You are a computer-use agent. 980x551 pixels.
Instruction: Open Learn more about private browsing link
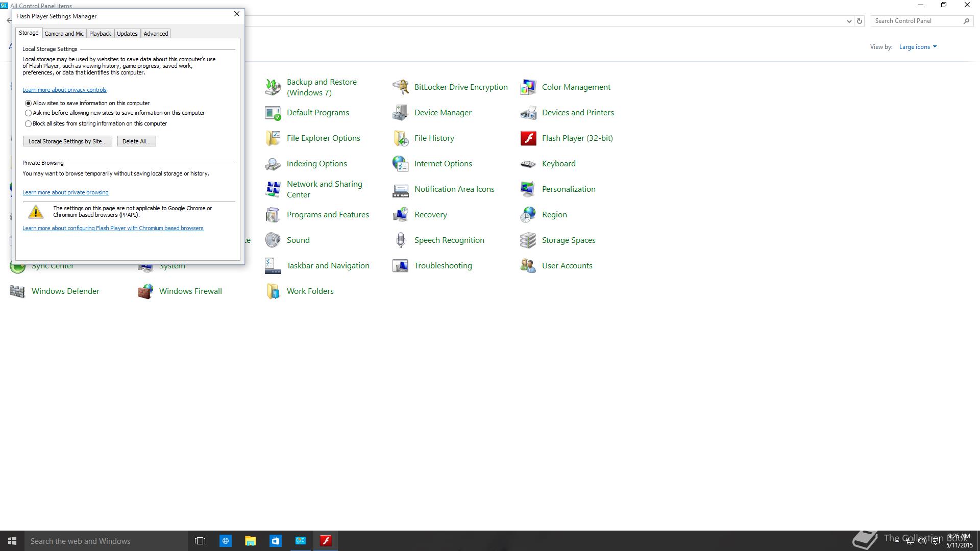coord(65,192)
